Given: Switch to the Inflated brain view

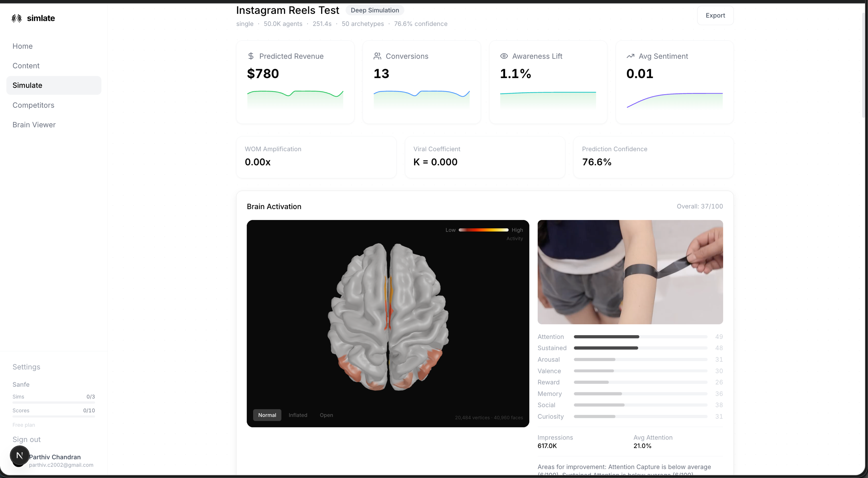Looking at the screenshot, I should (x=298, y=415).
